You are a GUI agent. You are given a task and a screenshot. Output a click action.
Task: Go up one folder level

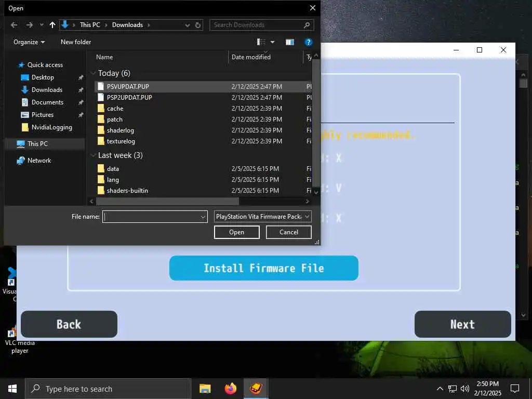pyautogui.click(x=52, y=25)
